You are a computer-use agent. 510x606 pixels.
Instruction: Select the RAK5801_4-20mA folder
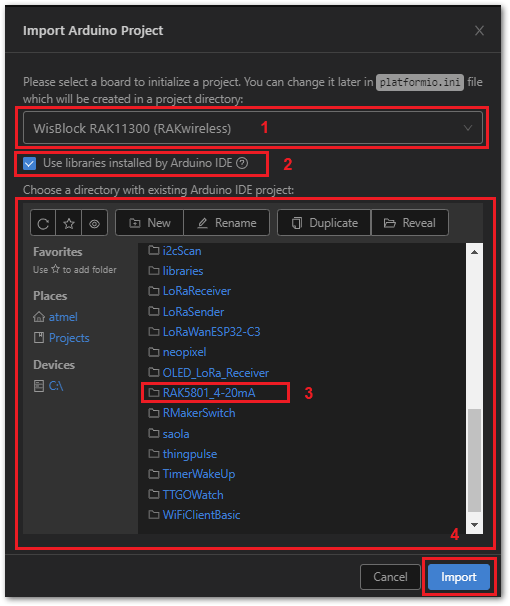coord(209,393)
